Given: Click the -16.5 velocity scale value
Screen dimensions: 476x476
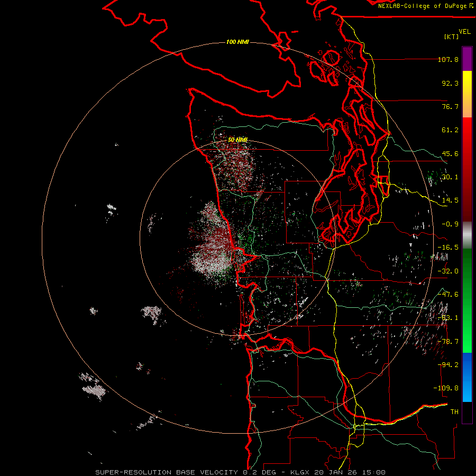Looking at the screenshot, I should click(448, 248).
